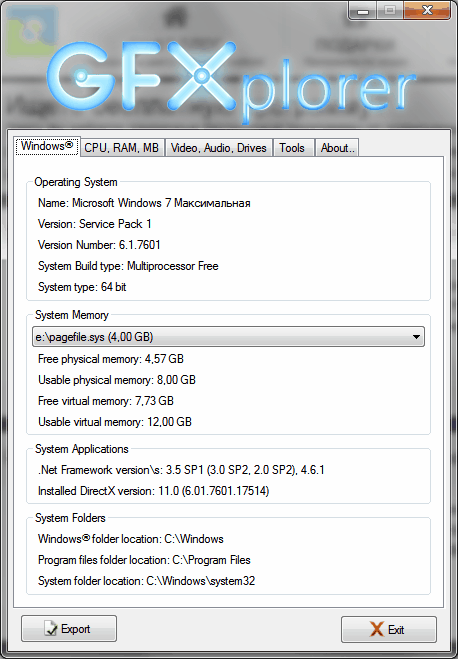Viewport: 458px width, 659px height.
Task: Go to the Tools tab
Action: [x=292, y=148]
